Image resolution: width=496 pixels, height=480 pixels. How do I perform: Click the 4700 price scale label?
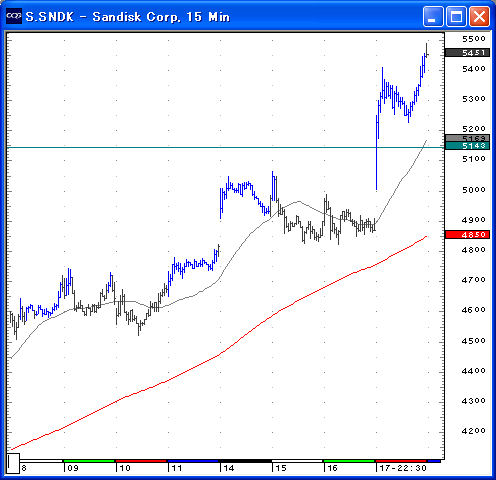[x=474, y=280]
